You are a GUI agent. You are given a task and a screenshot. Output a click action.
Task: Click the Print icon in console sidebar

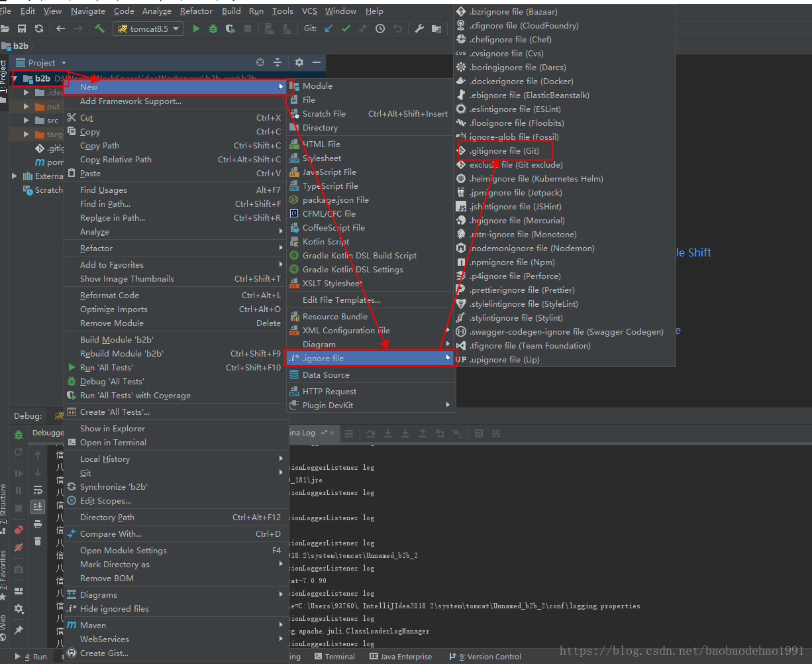pyautogui.click(x=38, y=524)
